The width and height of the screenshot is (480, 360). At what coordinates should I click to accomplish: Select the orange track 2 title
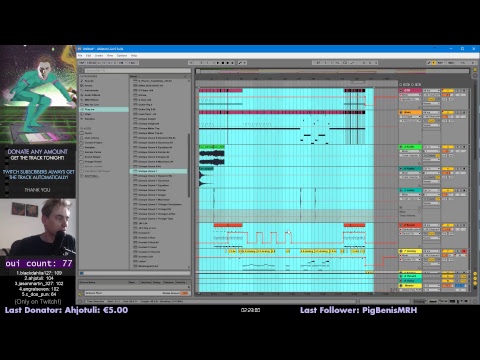pos(413,113)
